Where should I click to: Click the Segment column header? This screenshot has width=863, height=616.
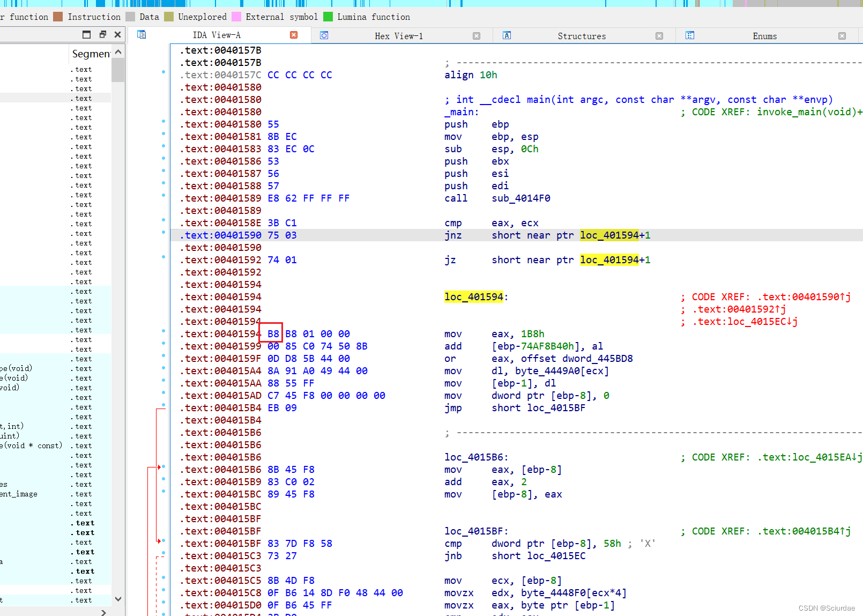(x=91, y=53)
